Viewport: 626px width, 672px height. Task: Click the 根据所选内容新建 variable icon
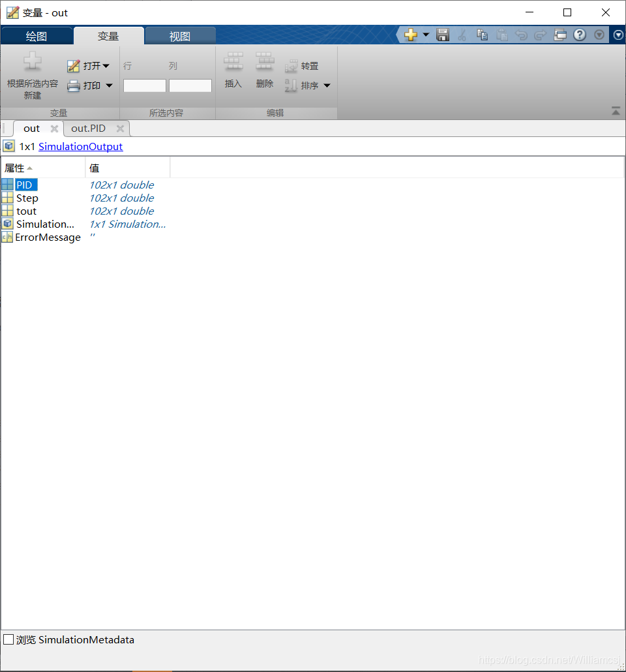pyautogui.click(x=32, y=62)
